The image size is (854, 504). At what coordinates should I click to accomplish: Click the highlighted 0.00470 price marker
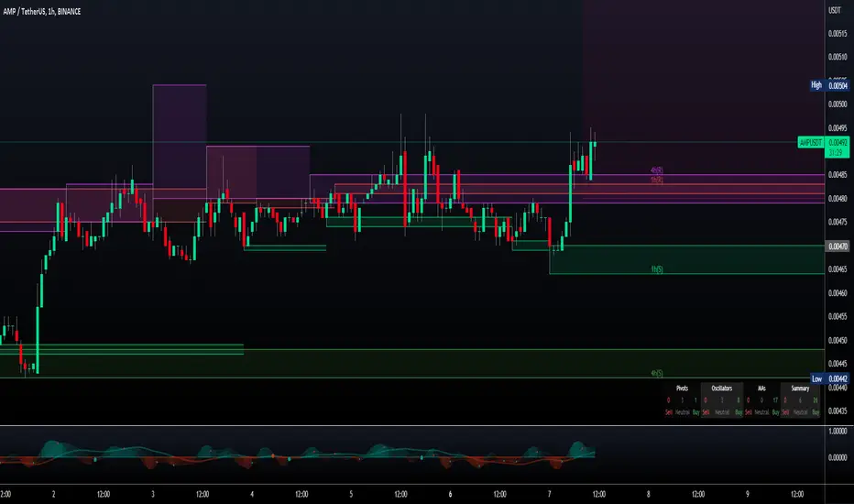click(838, 247)
